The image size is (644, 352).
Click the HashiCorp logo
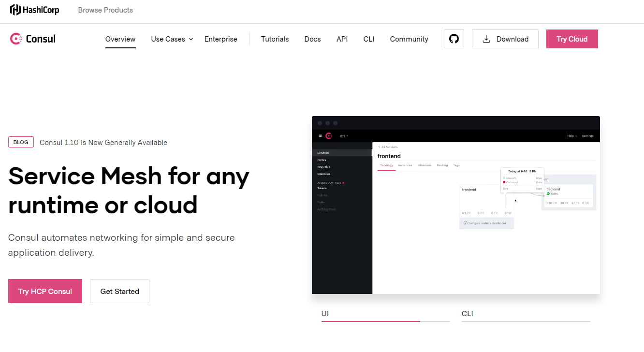tap(34, 9)
